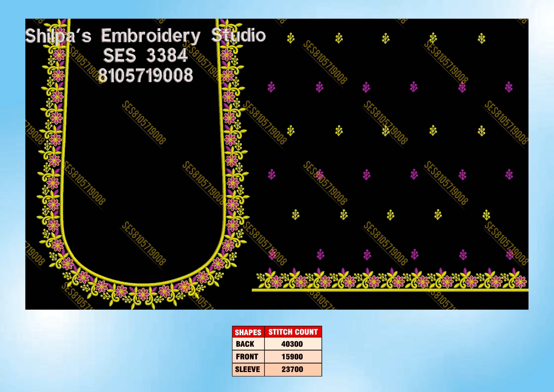554x392 pixels.
Task: Click the design code 'SES 3384'
Action: click(145, 56)
